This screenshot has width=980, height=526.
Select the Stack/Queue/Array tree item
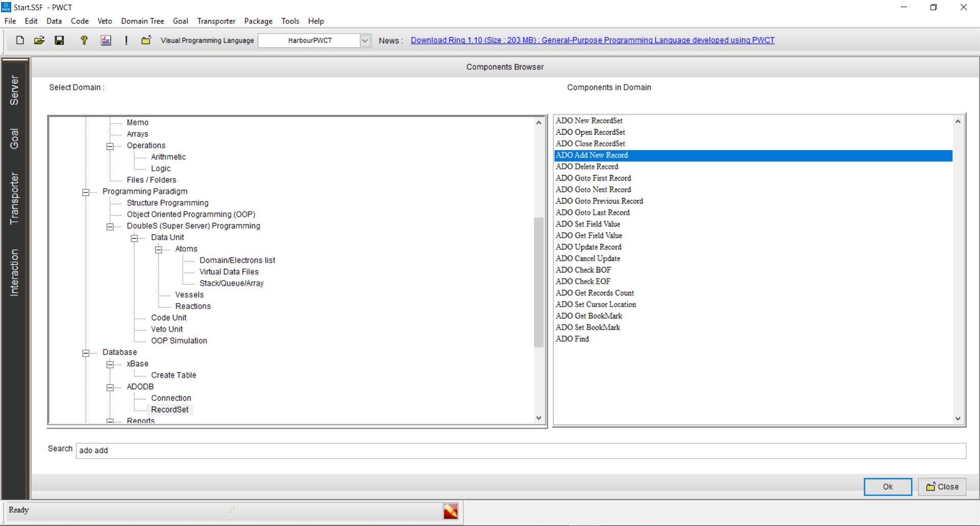click(x=232, y=283)
